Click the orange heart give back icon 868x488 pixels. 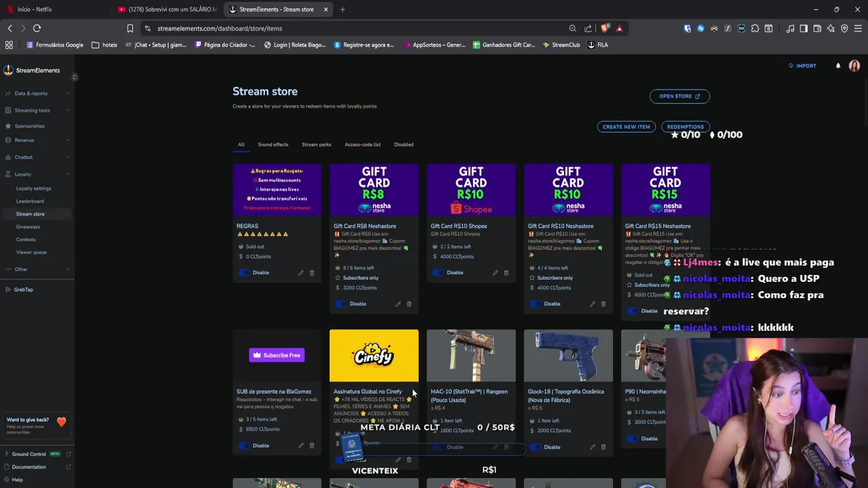point(61,422)
